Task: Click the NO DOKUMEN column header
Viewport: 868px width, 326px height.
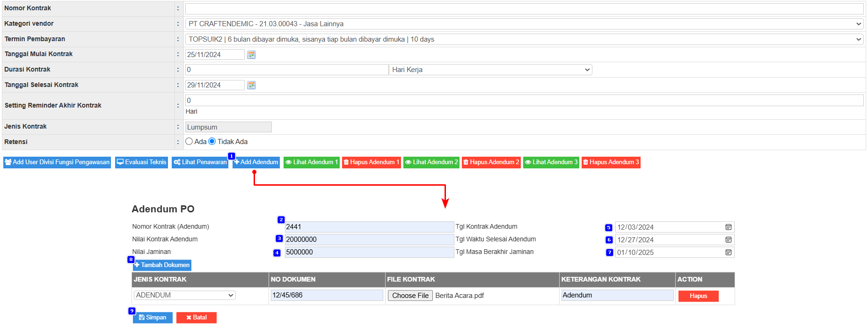Action: point(327,279)
